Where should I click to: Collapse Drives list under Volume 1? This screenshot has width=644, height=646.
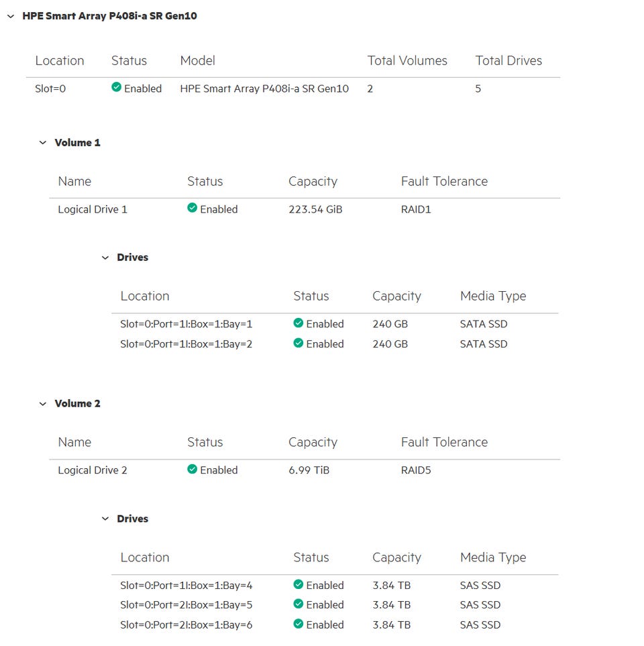tap(105, 258)
